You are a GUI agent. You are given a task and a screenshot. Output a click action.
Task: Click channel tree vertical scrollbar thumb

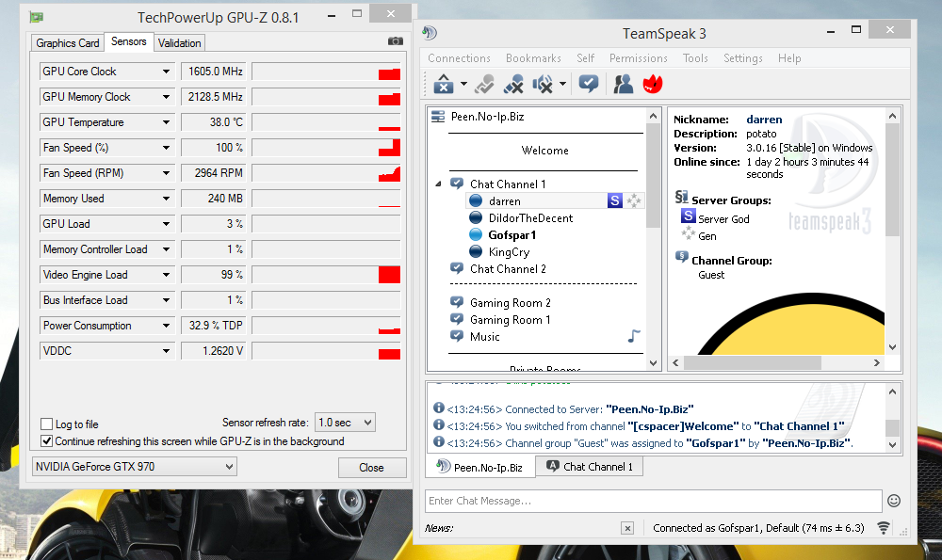pyautogui.click(x=653, y=175)
